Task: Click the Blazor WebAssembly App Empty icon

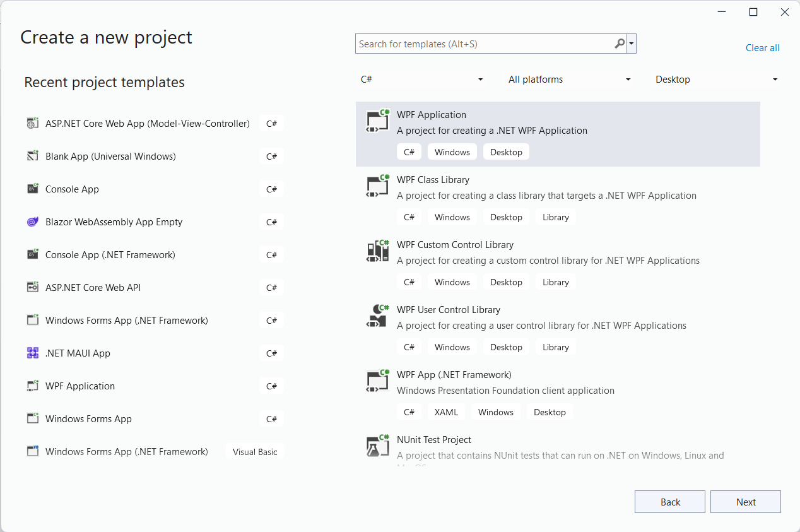Action: tap(33, 222)
